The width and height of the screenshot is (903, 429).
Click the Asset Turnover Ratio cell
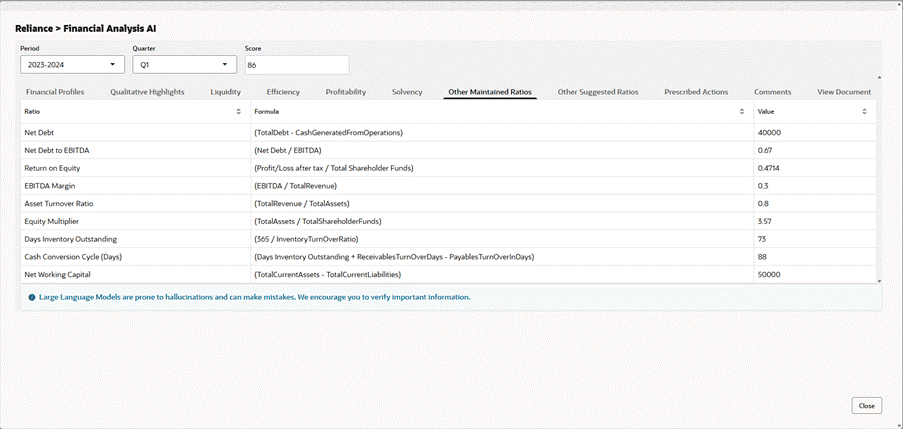135,204
